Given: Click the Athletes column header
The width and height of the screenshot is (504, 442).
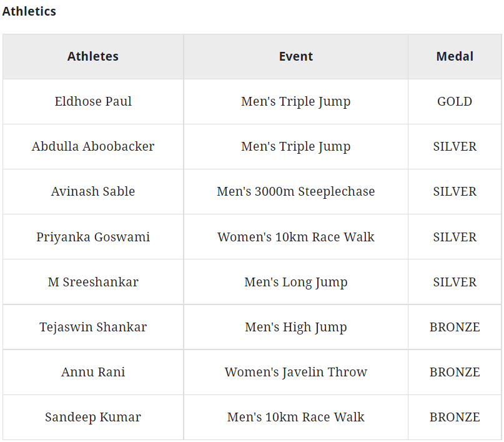Looking at the screenshot, I should click(x=93, y=56).
